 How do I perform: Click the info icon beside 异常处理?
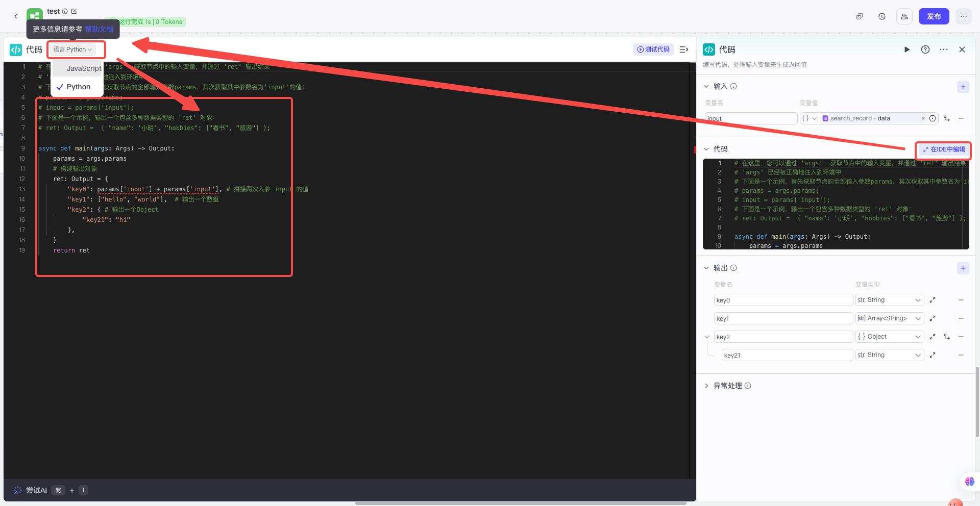[748, 386]
